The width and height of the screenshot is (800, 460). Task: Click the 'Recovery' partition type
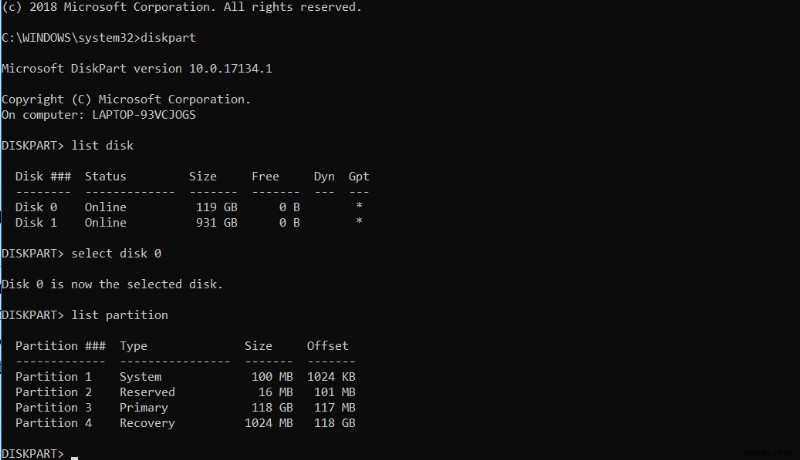coord(147,423)
